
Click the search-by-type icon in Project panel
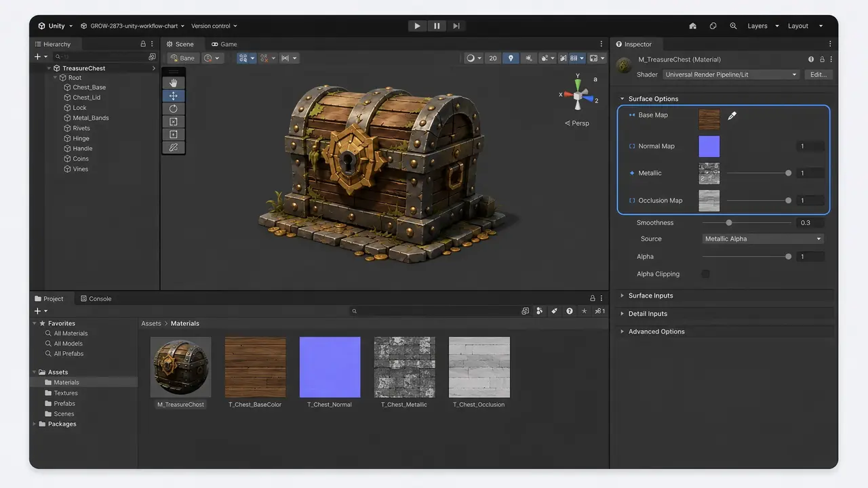point(539,311)
